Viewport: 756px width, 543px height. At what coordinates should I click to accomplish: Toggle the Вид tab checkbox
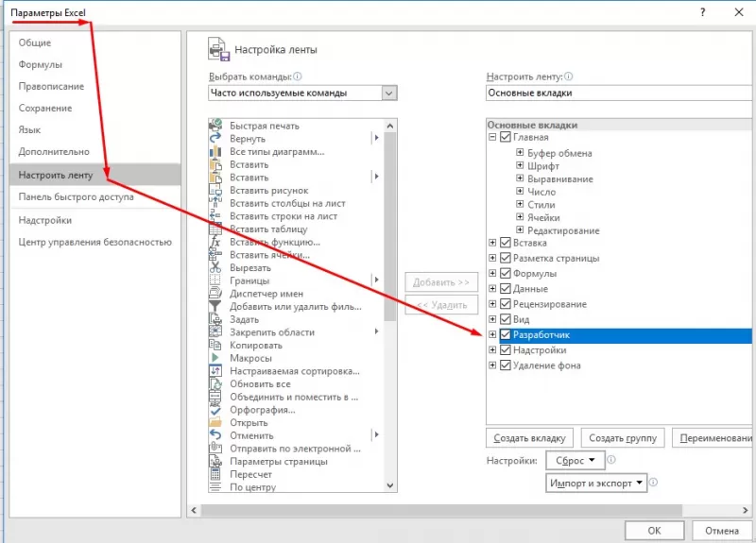click(x=506, y=319)
